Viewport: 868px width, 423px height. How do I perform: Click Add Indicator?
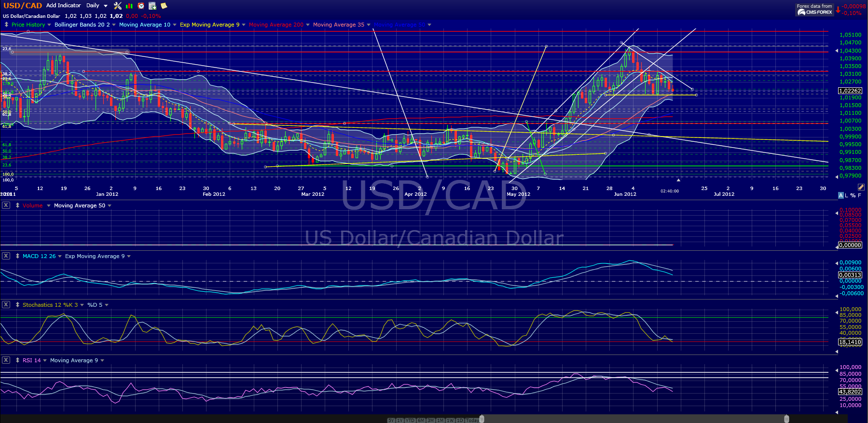pos(64,5)
